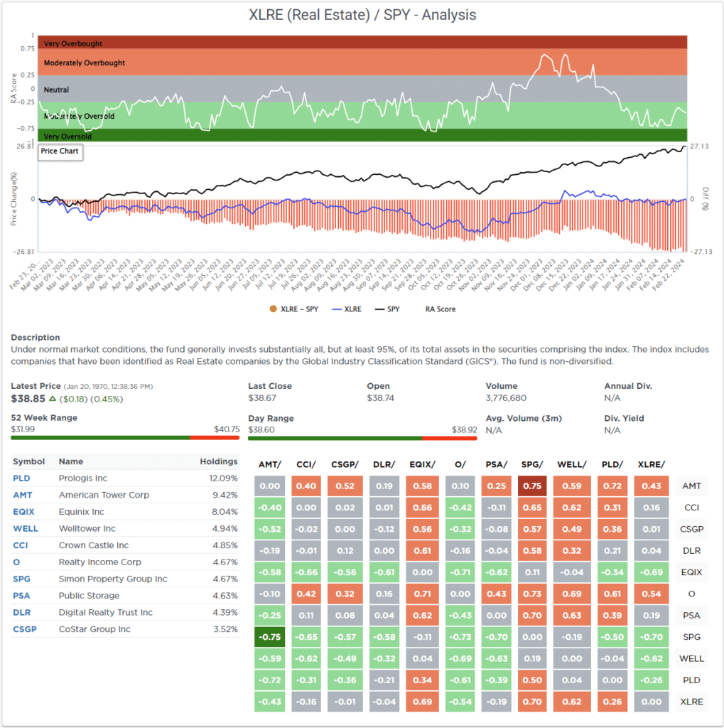Open the CCI symbol link
The height and width of the screenshot is (728, 724).
click(x=21, y=545)
